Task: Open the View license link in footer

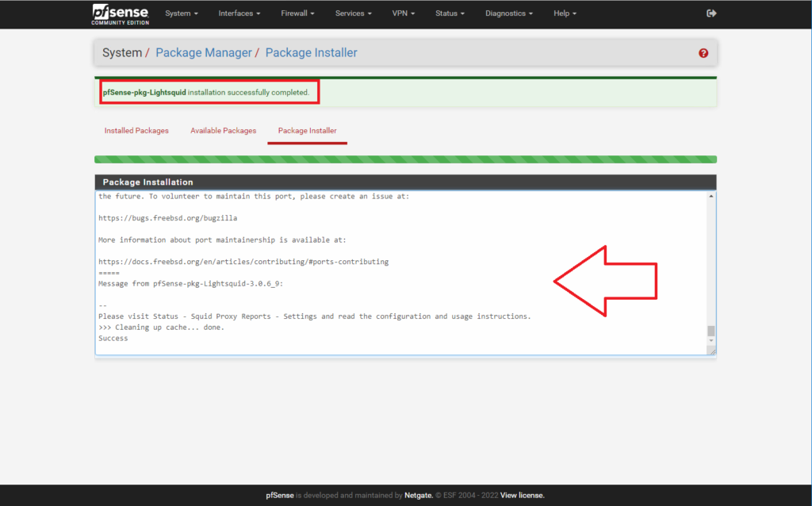Action: (x=522, y=496)
